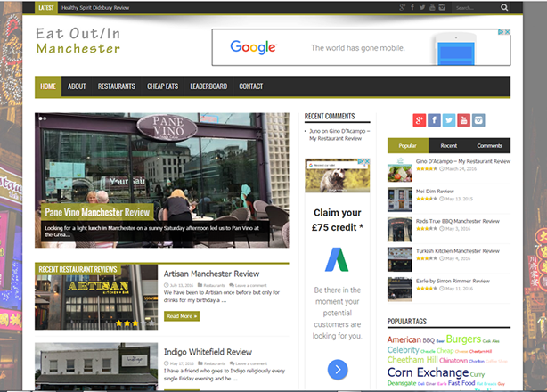Open the RESTAURANTS menu item
The image size is (547, 392).
(x=117, y=86)
